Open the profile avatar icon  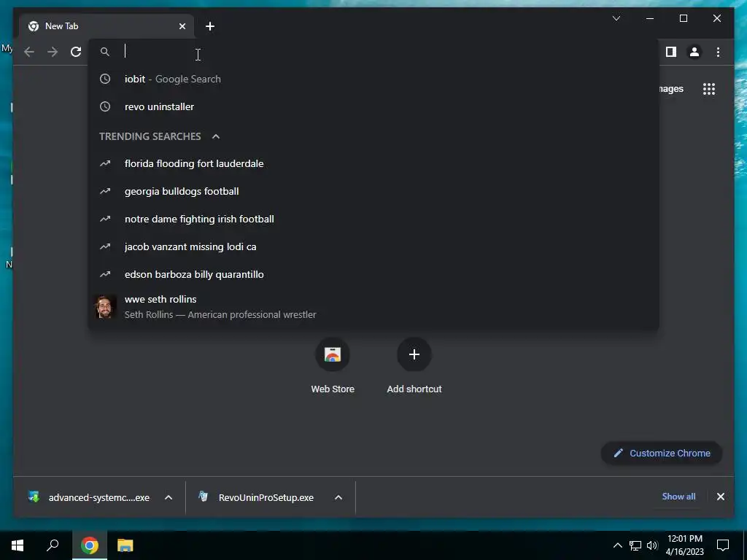tap(694, 52)
